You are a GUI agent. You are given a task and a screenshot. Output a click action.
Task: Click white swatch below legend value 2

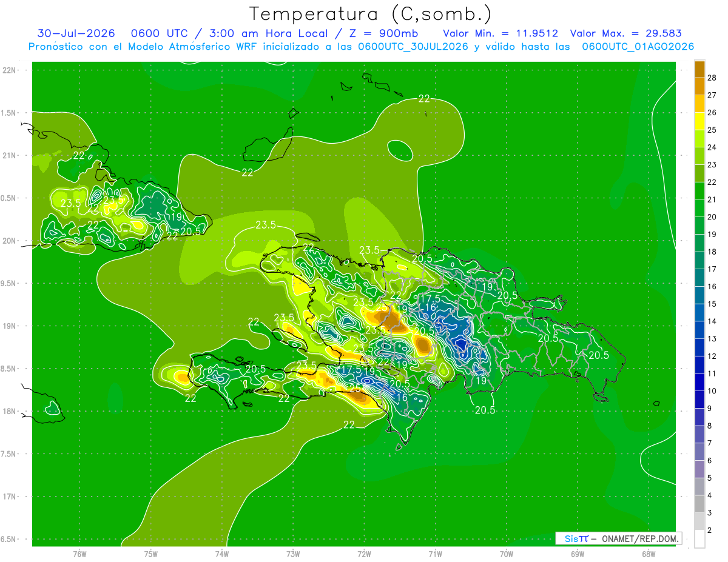pyautogui.click(x=699, y=539)
